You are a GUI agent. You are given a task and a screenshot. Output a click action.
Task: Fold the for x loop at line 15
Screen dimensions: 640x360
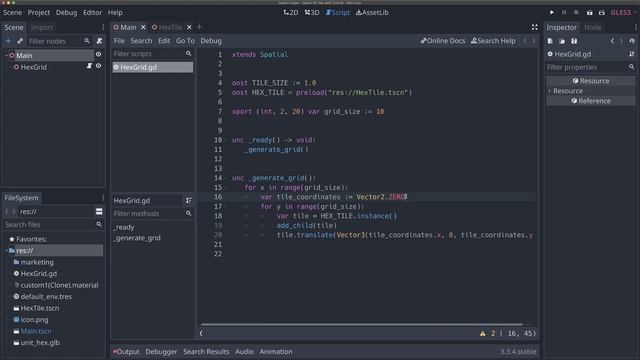click(225, 187)
